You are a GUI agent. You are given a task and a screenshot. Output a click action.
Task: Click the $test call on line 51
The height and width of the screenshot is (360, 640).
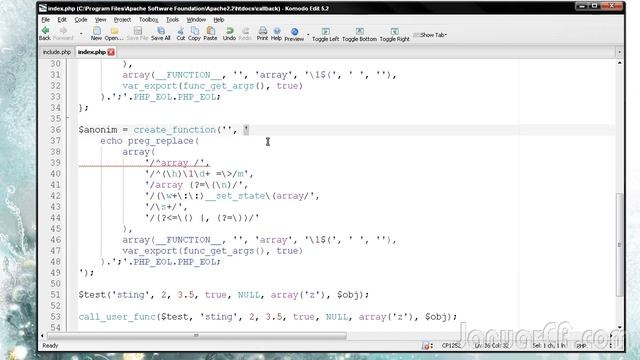(92, 295)
